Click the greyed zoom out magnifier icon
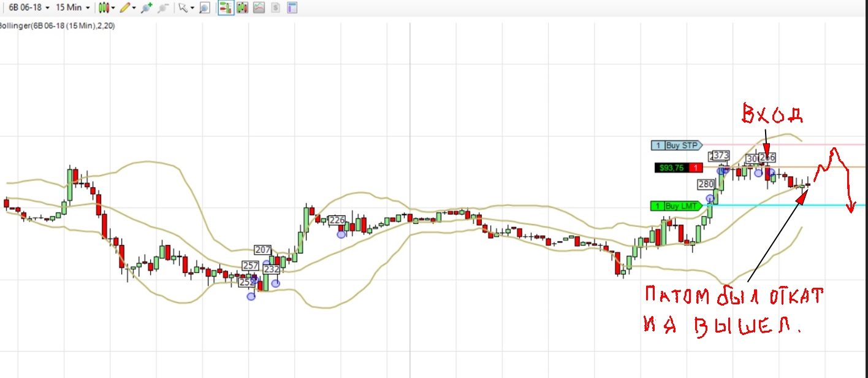This screenshot has width=868, height=378. coord(162,8)
